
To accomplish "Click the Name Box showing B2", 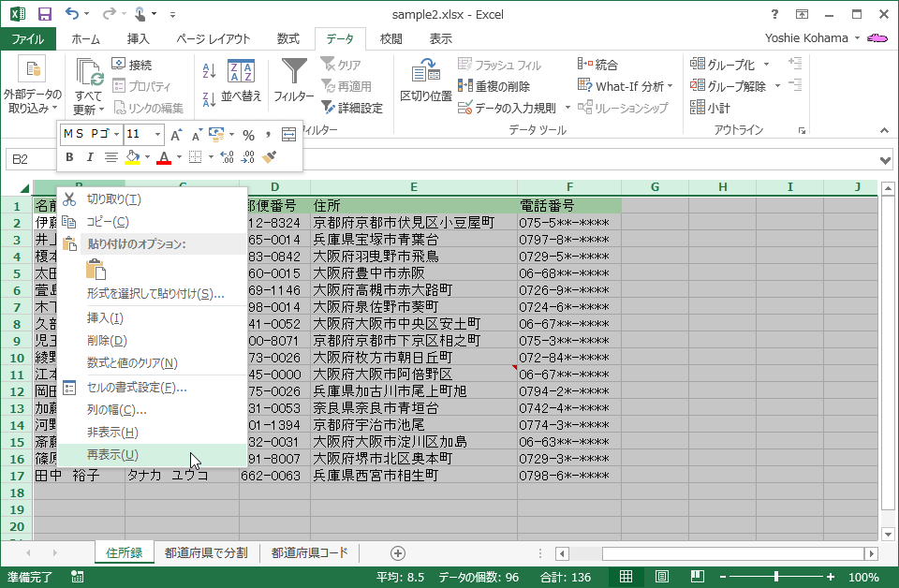I will tap(31, 159).
